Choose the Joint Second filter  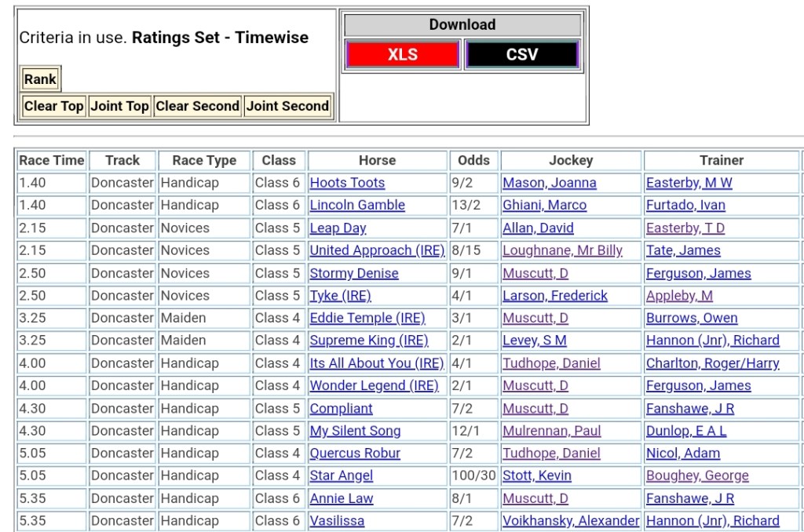pos(287,106)
